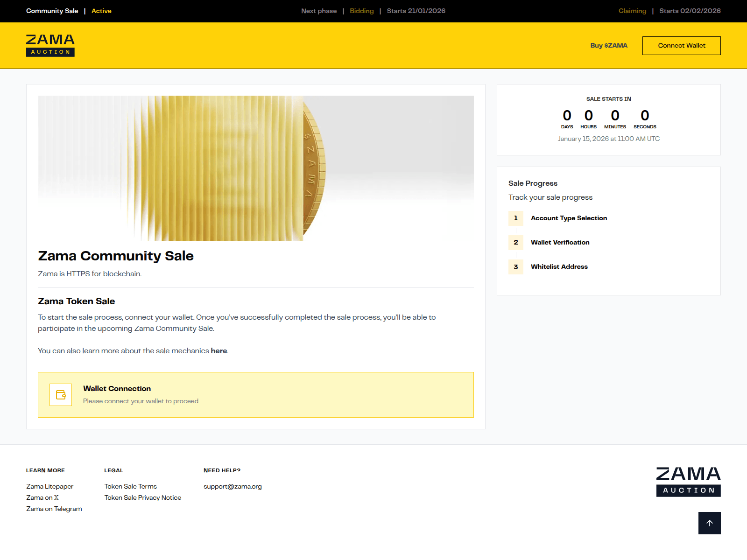Click the SALE STARTS IN label
Screen dimensions: 747x560
(x=609, y=99)
